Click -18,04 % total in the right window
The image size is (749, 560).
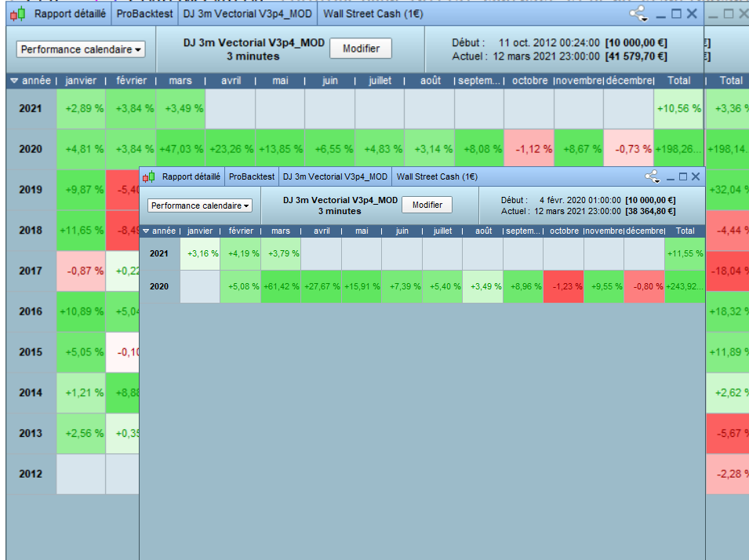(x=728, y=271)
